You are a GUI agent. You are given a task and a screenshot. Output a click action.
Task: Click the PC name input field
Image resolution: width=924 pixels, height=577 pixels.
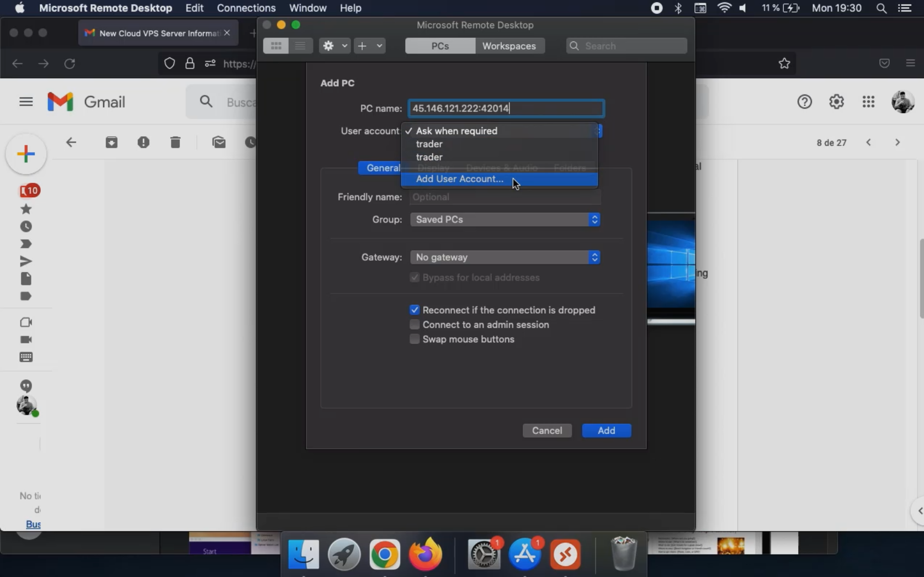click(505, 108)
